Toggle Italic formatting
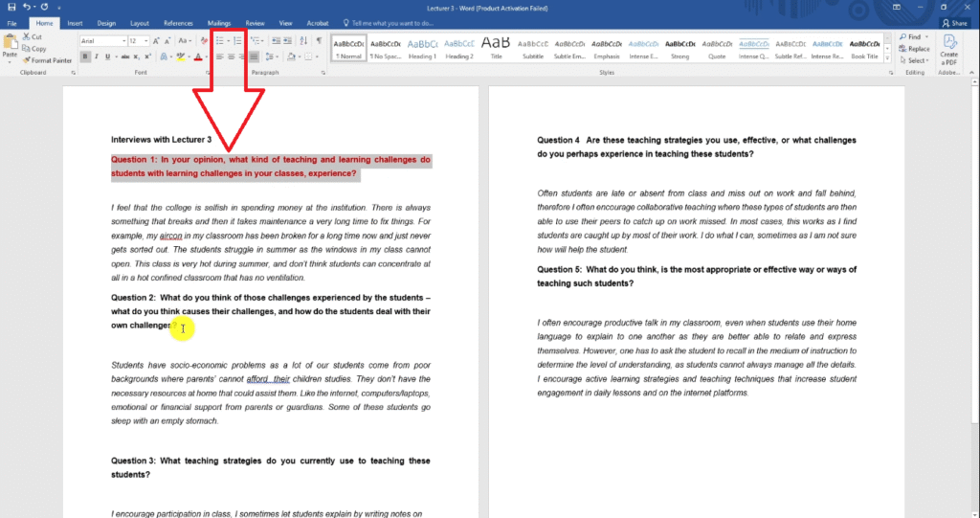Viewport: 980px width, 518px height. pos(97,56)
